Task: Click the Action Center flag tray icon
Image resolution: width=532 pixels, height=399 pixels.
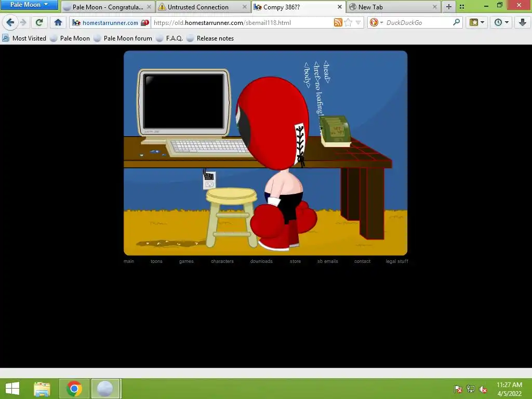Action: click(x=458, y=389)
